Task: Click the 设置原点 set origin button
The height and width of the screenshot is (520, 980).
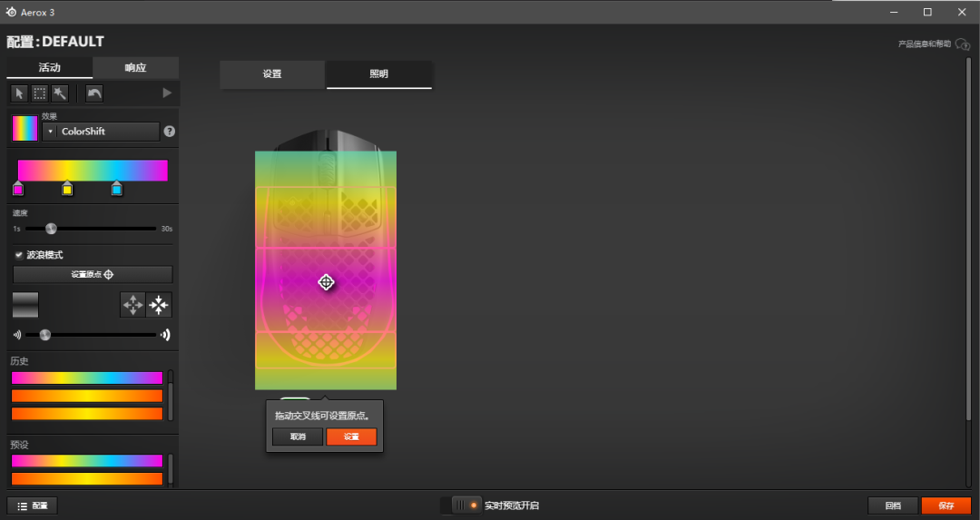Action: (93, 274)
